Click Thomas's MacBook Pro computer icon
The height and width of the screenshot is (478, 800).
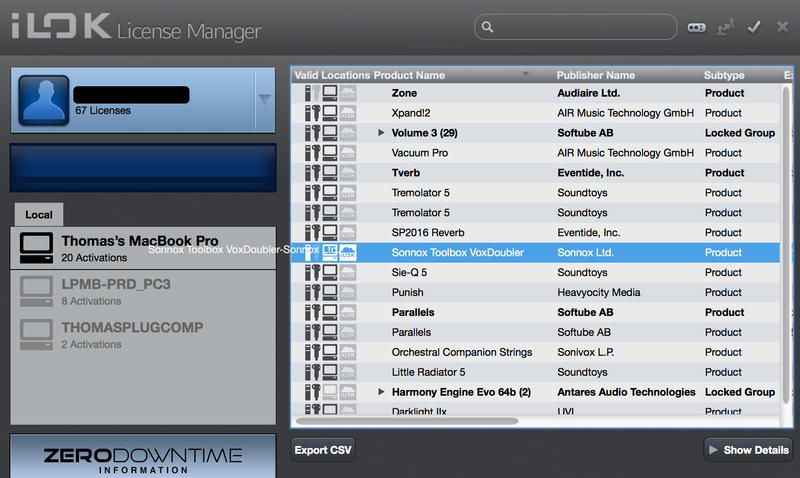point(36,248)
